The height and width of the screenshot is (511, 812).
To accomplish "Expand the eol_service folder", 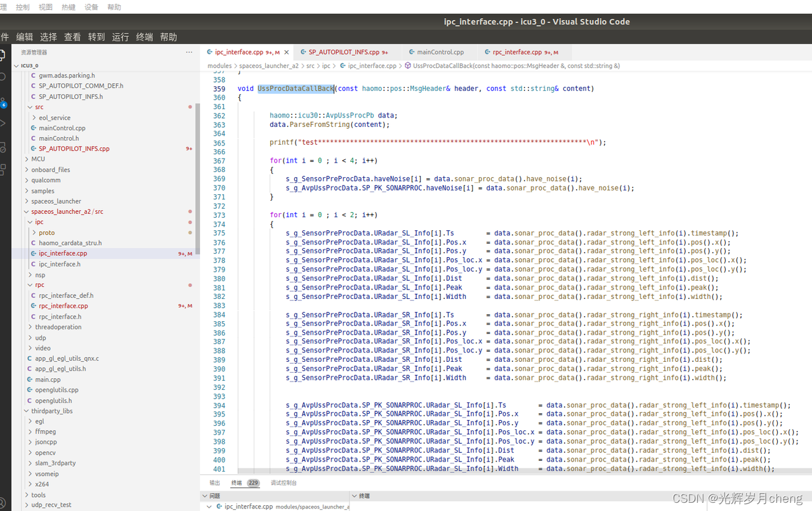I will [x=105, y=117].
